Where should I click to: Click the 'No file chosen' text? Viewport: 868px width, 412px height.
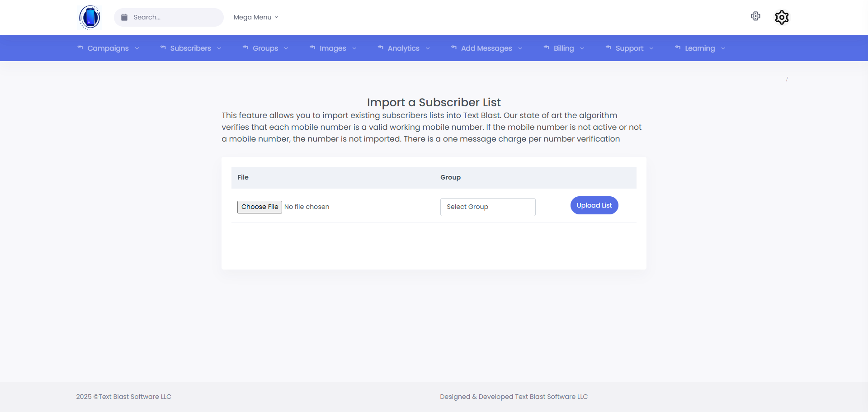point(307,207)
